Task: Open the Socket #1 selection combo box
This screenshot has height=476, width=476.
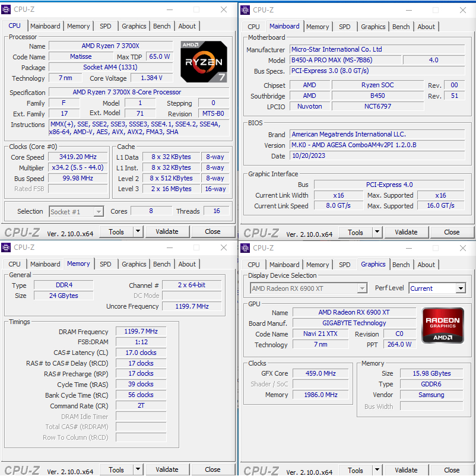Action: (76, 211)
